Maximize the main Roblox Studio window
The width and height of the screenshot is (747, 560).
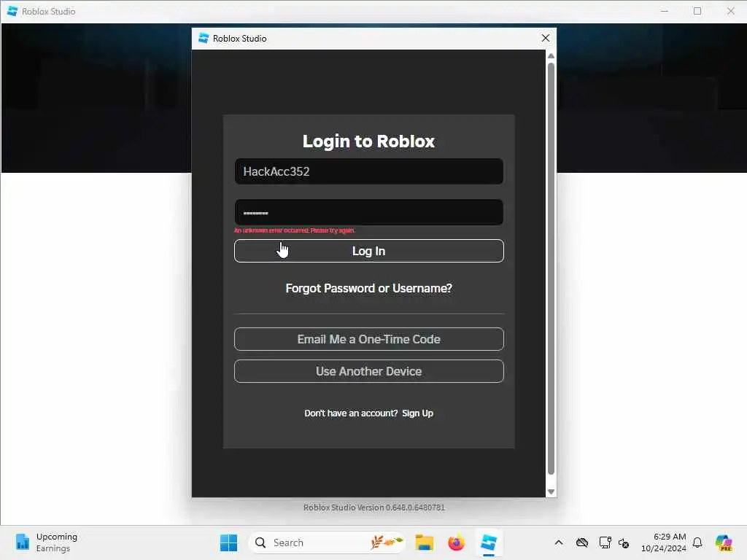pos(697,11)
